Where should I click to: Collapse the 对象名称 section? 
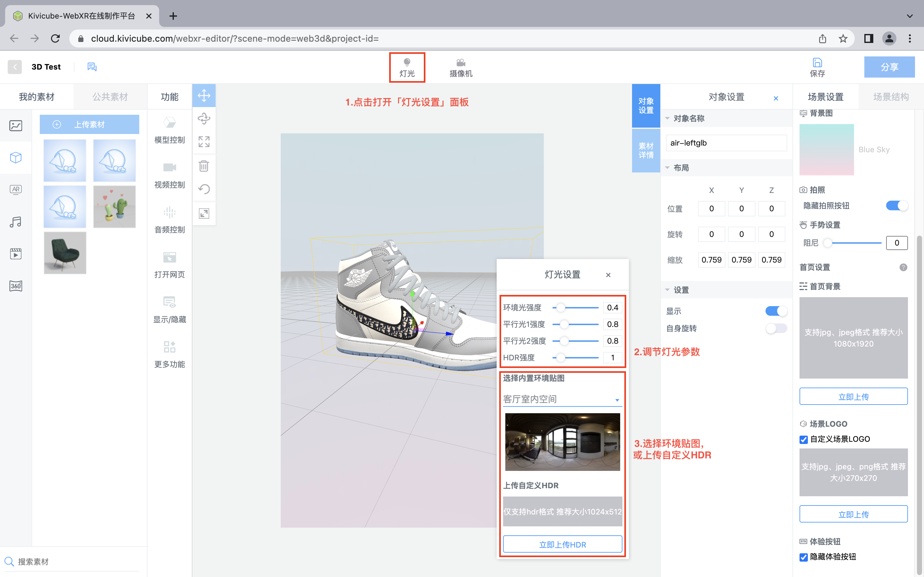pos(667,118)
